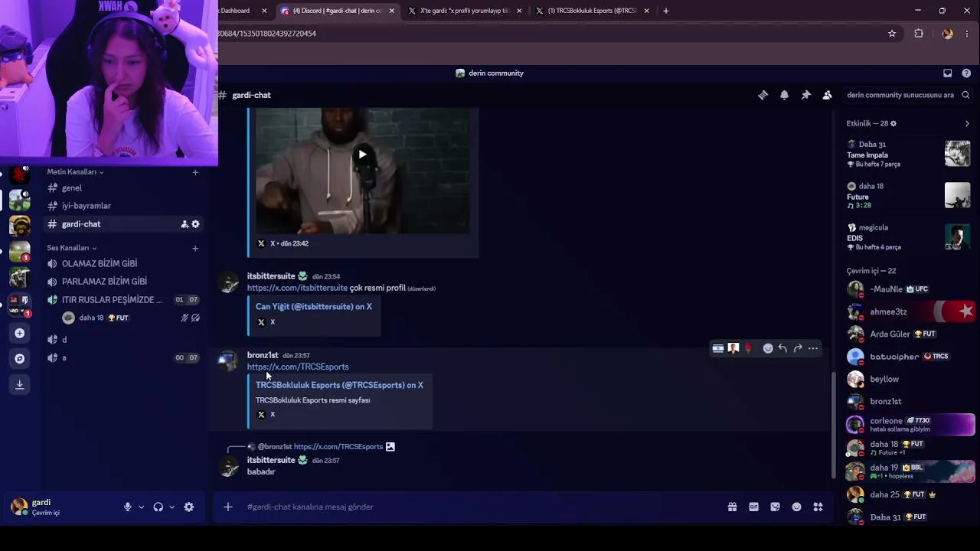
Task: Open the Discord inbox icon
Action: coord(947,73)
